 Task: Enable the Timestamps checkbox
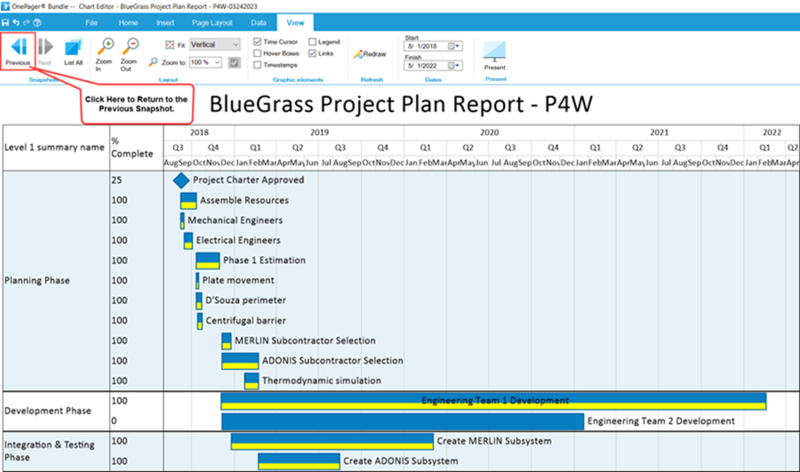257,65
